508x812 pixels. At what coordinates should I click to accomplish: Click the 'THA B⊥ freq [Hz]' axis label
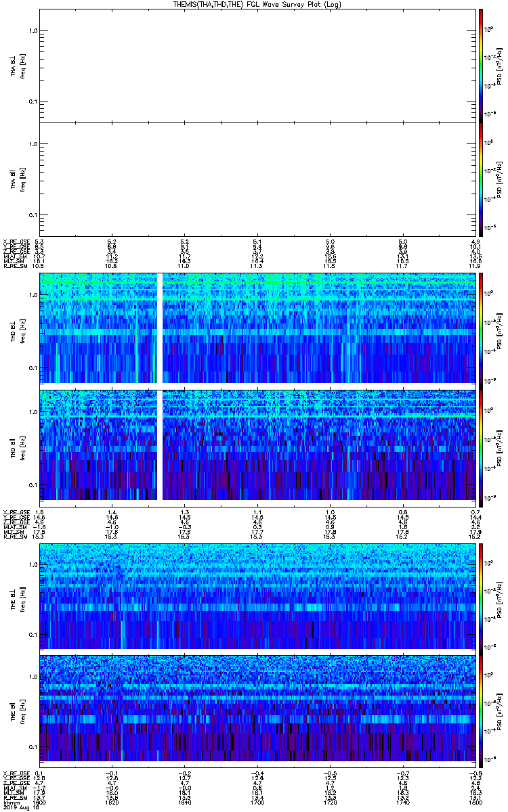click(18, 66)
